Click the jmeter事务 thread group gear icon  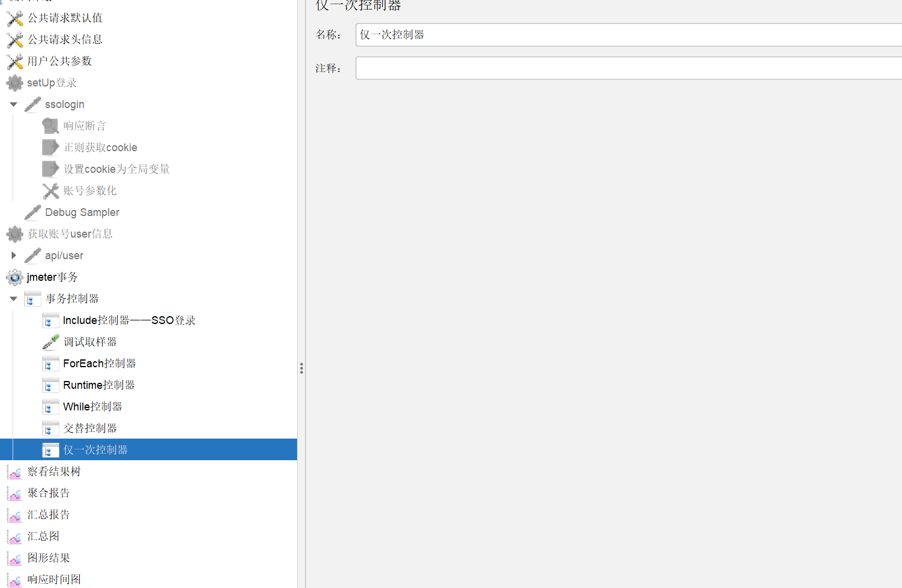click(15, 277)
